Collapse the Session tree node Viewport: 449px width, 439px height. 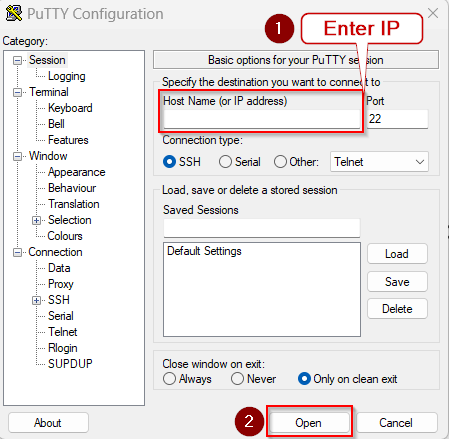click(17, 60)
